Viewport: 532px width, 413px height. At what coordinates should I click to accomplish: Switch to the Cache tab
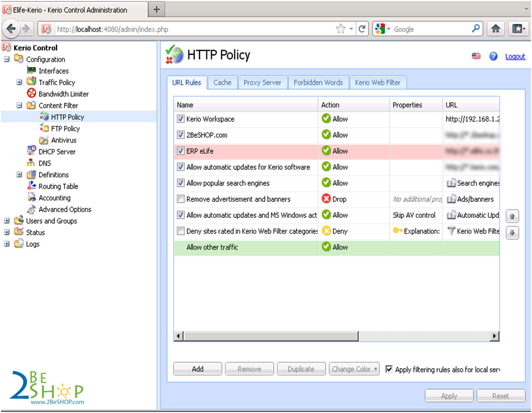[222, 82]
